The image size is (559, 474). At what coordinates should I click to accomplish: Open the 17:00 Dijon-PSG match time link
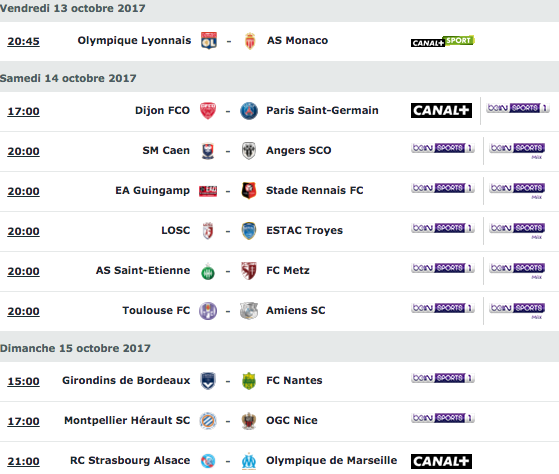point(24,111)
